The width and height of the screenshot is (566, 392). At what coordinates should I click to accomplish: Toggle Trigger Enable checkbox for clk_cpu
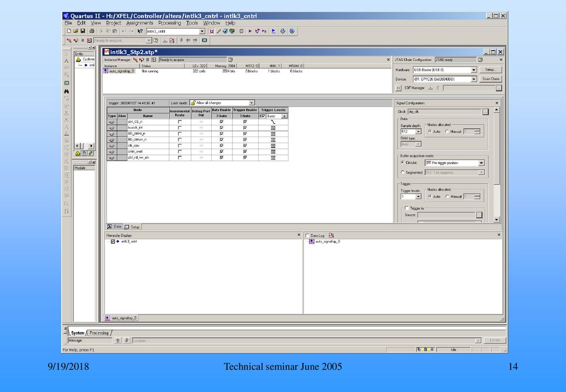(x=245, y=146)
